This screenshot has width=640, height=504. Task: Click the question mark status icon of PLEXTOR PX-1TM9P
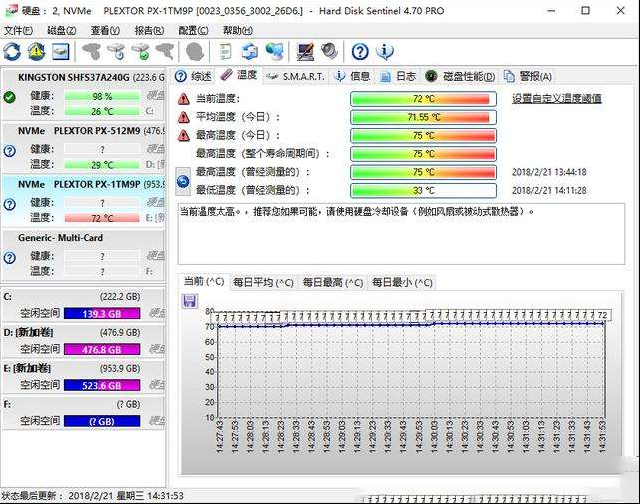9,204
